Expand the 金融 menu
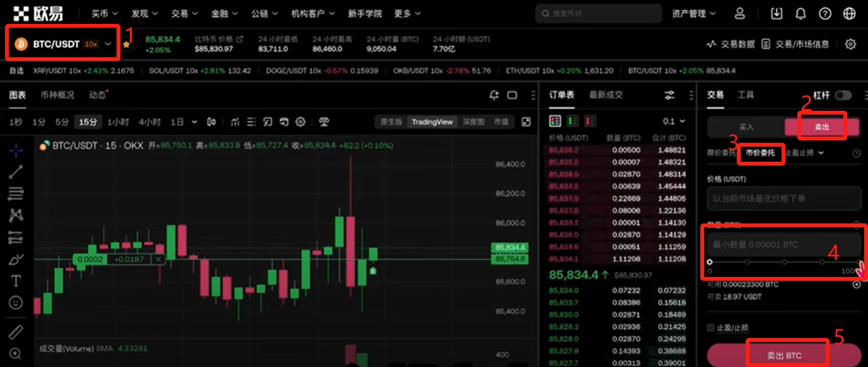Image resolution: width=868 pixels, height=367 pixels. pyautogui.click(x=224, y=13)
